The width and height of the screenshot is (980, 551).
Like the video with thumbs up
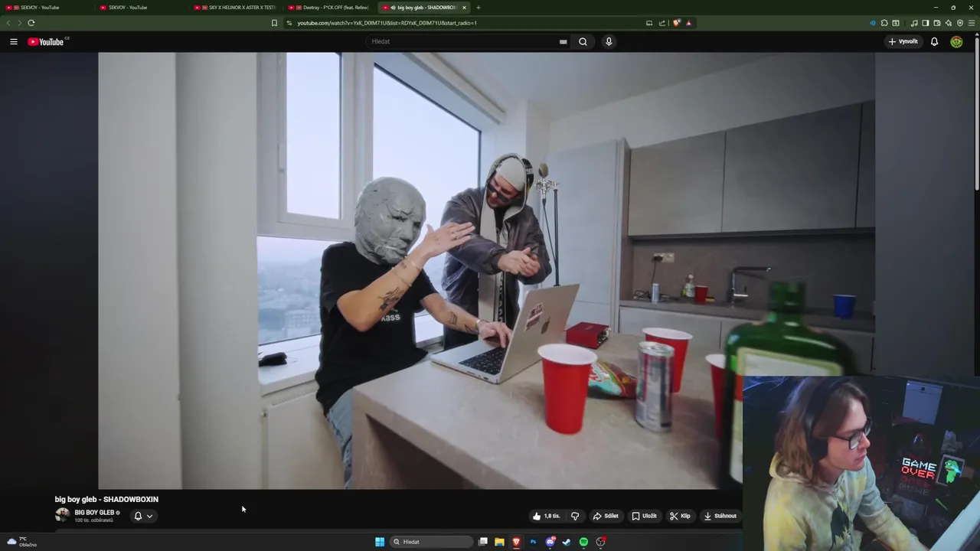tap(547, 516)
